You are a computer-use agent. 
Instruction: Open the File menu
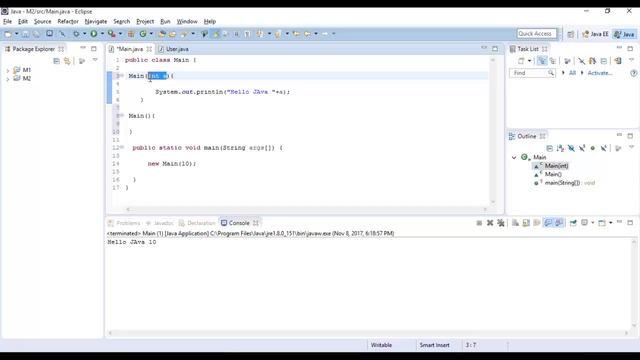coord(7,22)
